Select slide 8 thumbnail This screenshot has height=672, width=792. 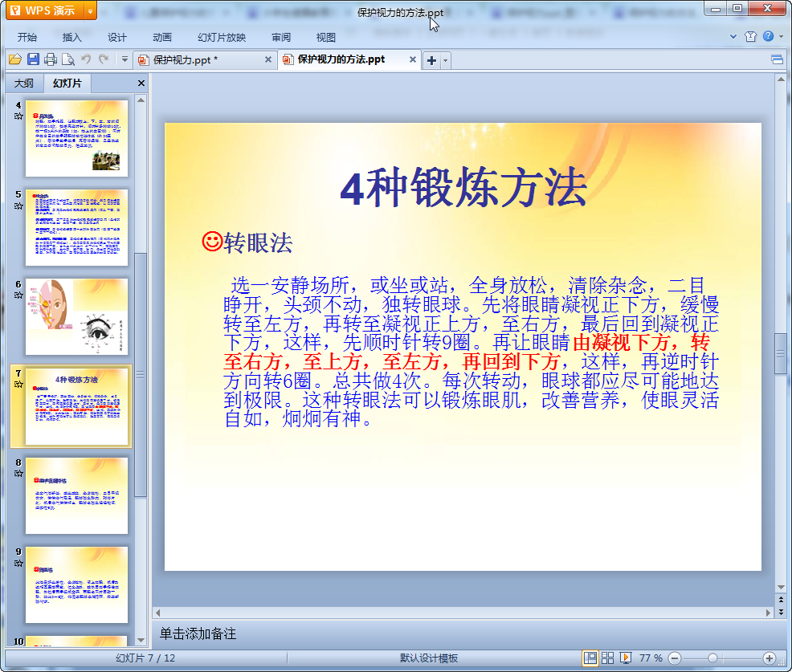click(x=77, y=496)
